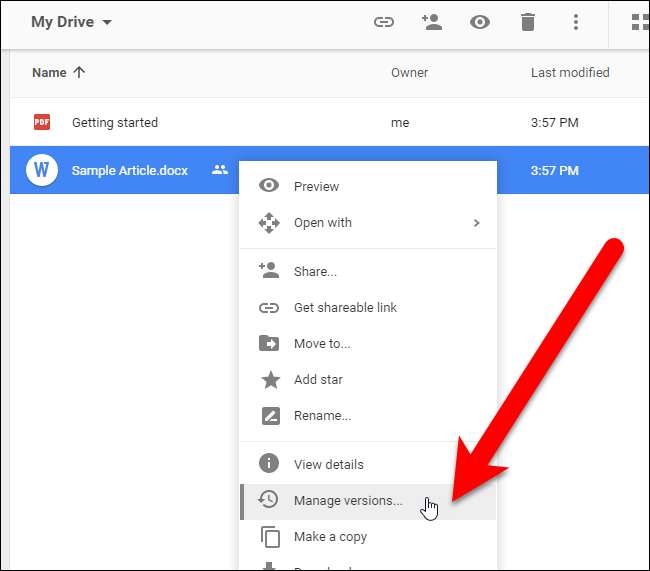
Task: Choose Rename... from the context menu
Action: pyautogui.click(x=322, y=415)
